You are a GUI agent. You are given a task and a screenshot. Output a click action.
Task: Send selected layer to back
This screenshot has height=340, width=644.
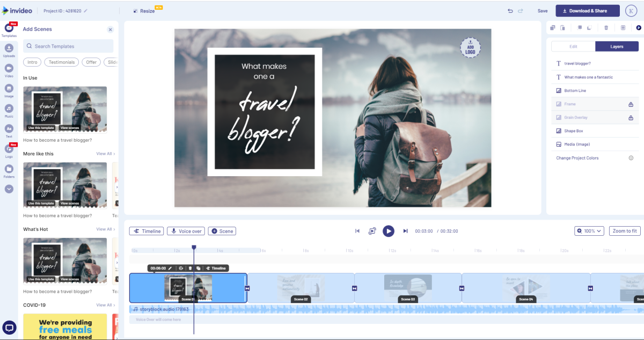click(x=589, y=27)
